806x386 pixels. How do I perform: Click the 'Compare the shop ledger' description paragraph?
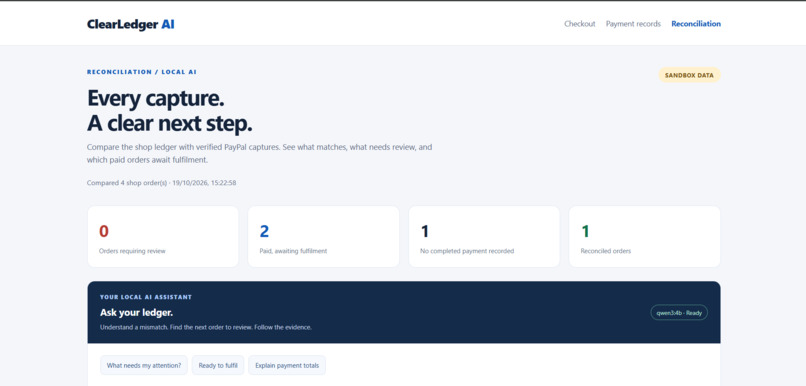[260, 154]
